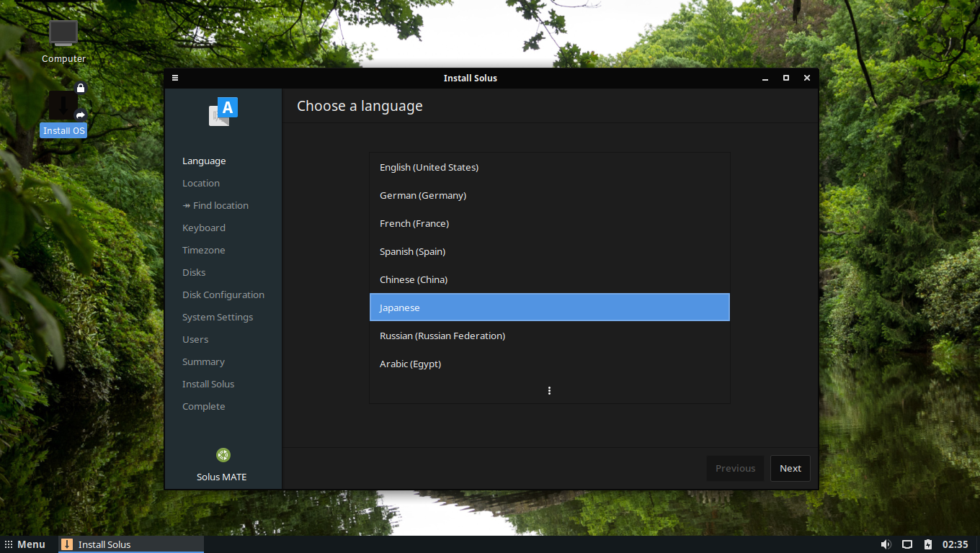Click the language translation icon in sidebar
980x553 pixels.
click(223, 112)
